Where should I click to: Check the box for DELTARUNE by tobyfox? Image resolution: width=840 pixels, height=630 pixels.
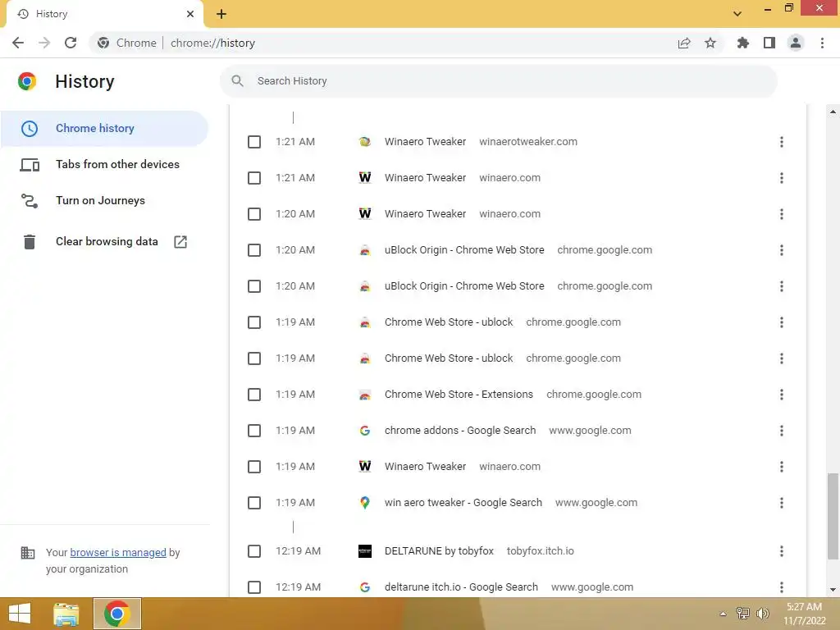click(254, 551)
